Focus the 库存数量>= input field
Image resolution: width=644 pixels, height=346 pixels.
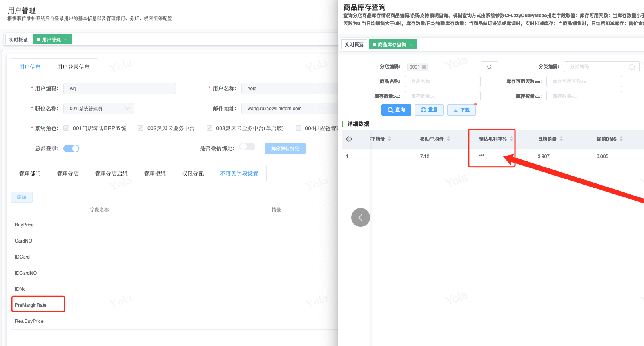coord(443,96)
